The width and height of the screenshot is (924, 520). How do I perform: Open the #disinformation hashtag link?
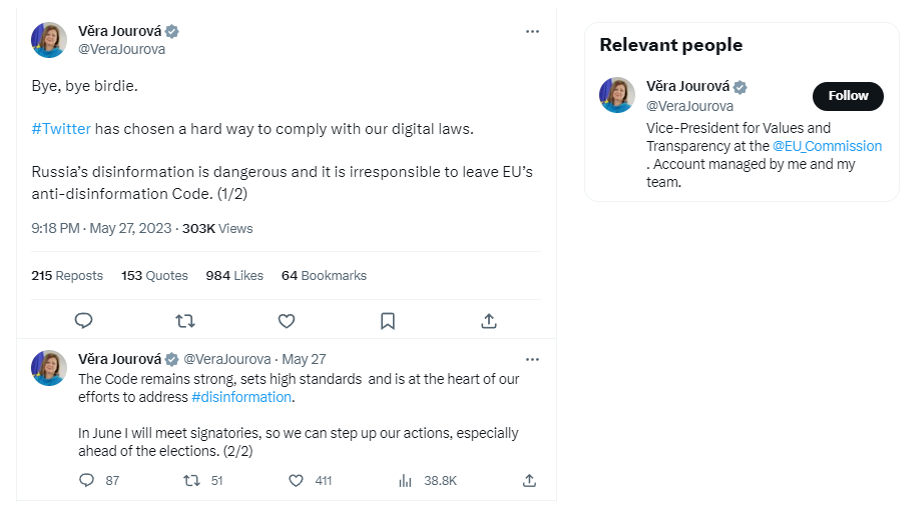[x=241, y=397]
